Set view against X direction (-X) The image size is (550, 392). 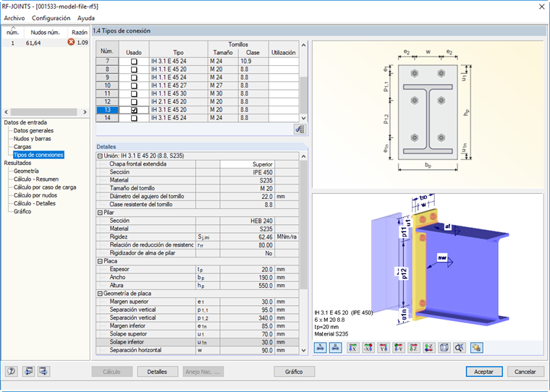click(368, 347)
